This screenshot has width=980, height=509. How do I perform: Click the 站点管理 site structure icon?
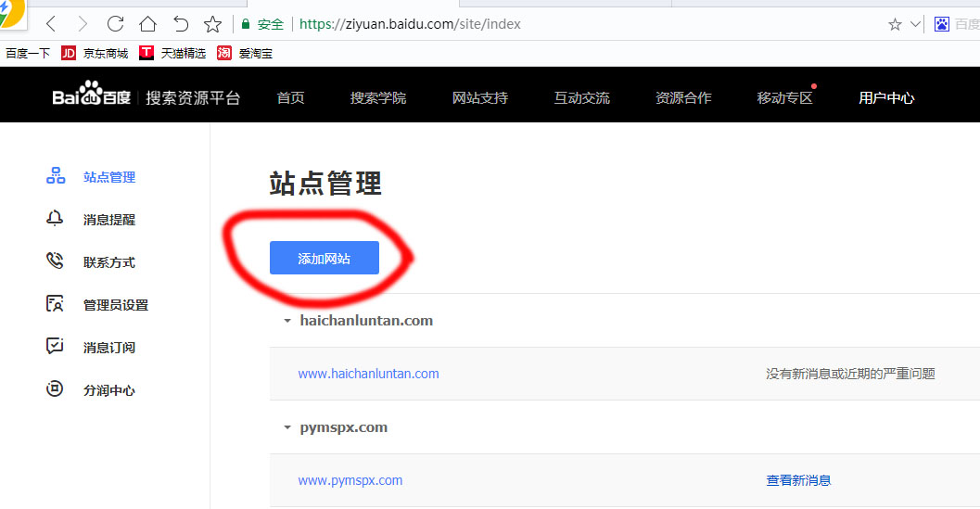tap(56, 176)
